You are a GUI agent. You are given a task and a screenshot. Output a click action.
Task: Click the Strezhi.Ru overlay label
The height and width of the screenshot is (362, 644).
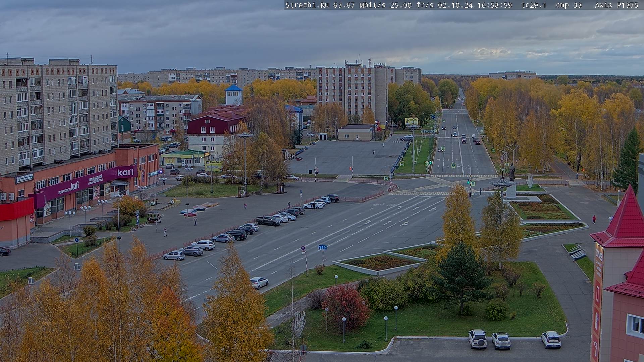(307, 5)
